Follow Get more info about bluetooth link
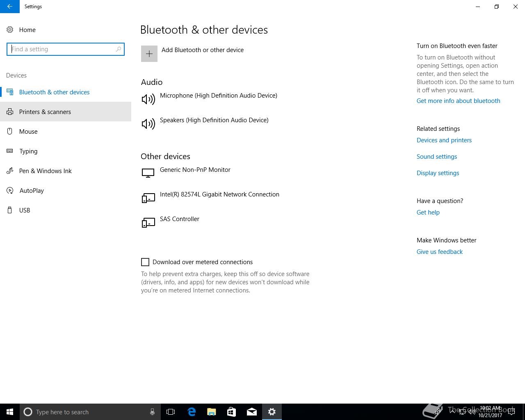Screen dimensions: 525x420 click(x=458, y=101)
